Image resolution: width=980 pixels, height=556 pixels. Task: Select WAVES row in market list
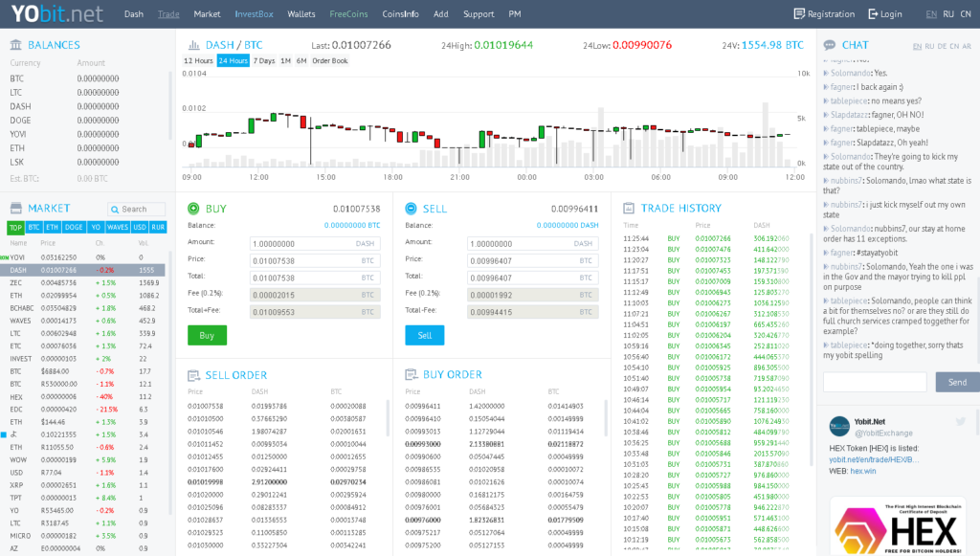pyautogui.click(x=84, y=321)
